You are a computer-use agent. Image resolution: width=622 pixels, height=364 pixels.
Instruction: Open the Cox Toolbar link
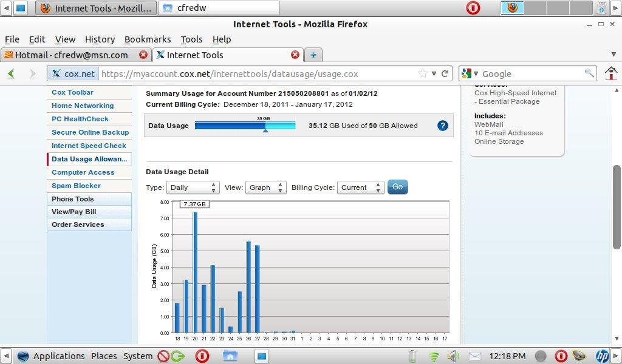(x=73, y=92)
